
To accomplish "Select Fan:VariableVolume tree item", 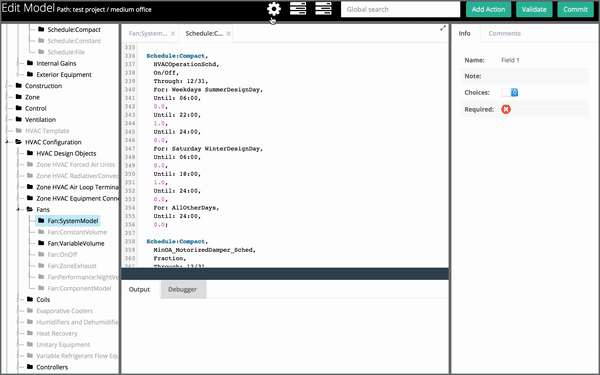I will tap(76, 243).
